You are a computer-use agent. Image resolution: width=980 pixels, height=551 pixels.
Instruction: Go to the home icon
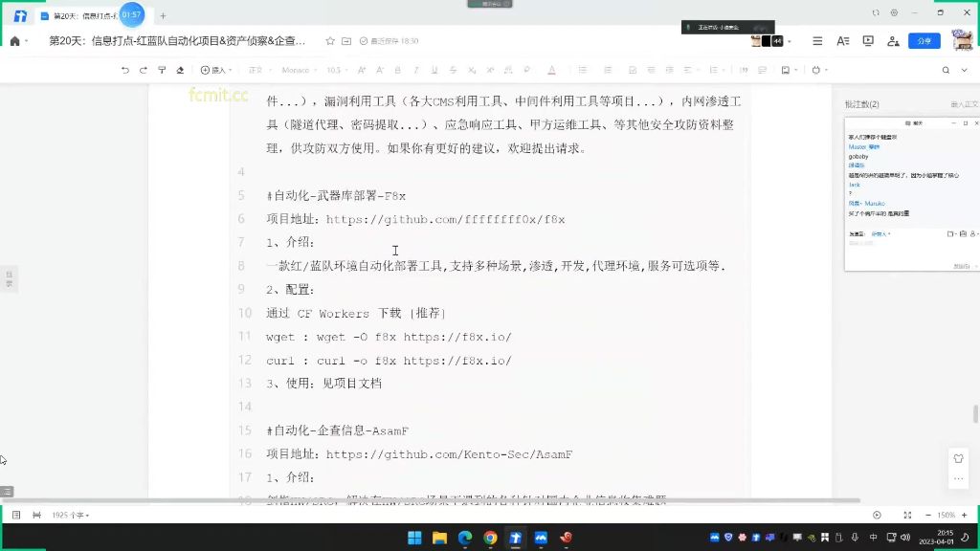[x=15, y=41]
